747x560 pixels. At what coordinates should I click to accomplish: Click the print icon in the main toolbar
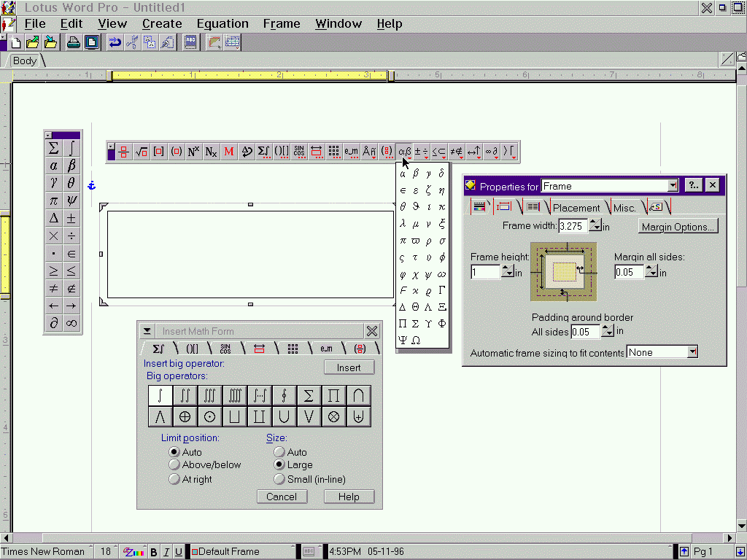[x=74, y=43]
